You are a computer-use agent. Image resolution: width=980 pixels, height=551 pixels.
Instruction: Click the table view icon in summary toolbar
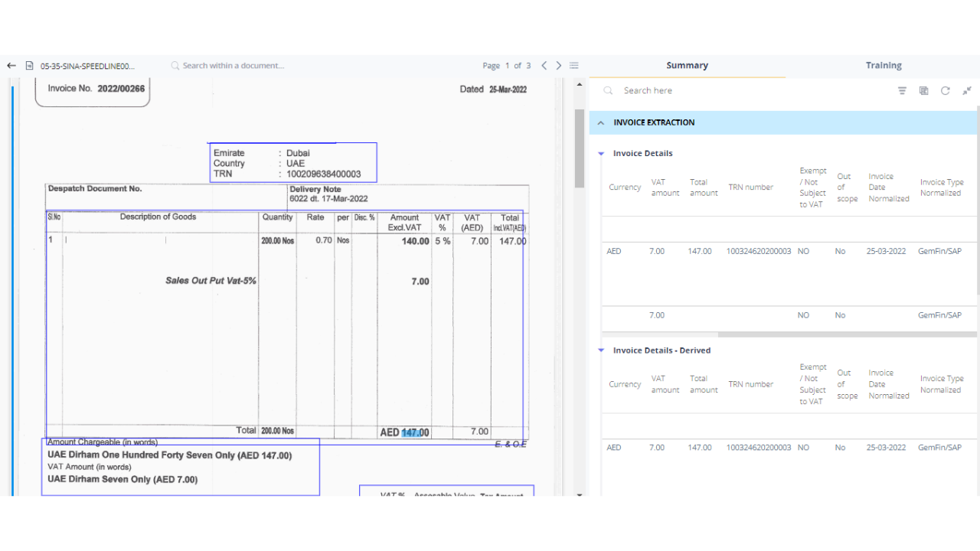[x=924, y=90]
